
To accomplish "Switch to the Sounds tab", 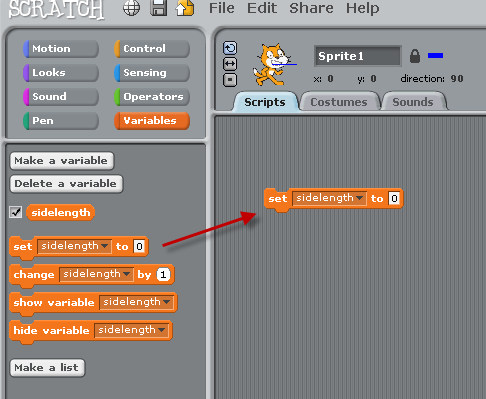I will click(x=413, y=102).
